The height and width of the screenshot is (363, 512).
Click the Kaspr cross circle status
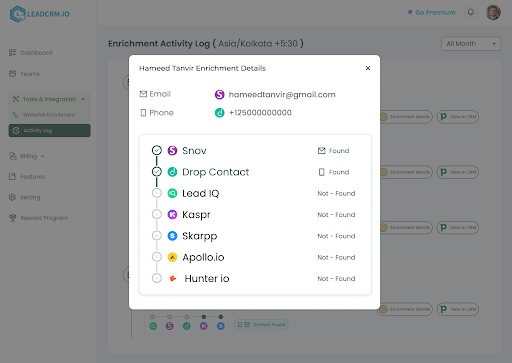(157, 214)
